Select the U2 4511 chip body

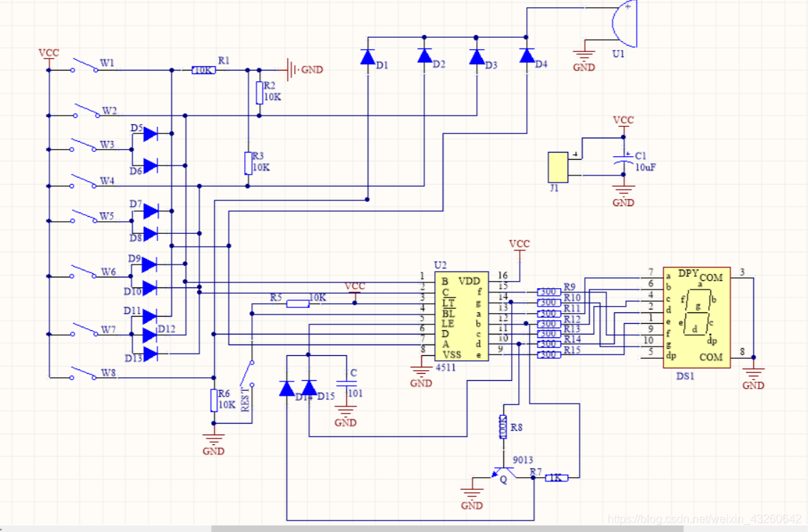tap(462, 316)
